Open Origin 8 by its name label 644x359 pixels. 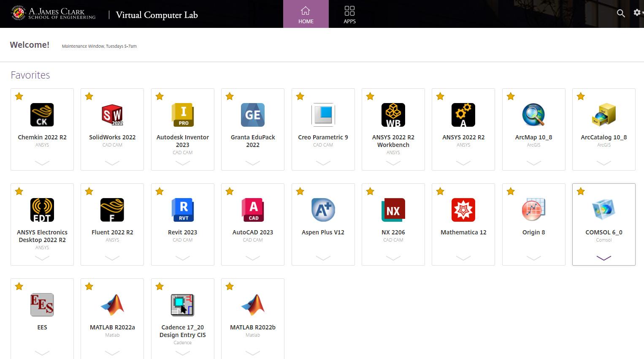533,232
